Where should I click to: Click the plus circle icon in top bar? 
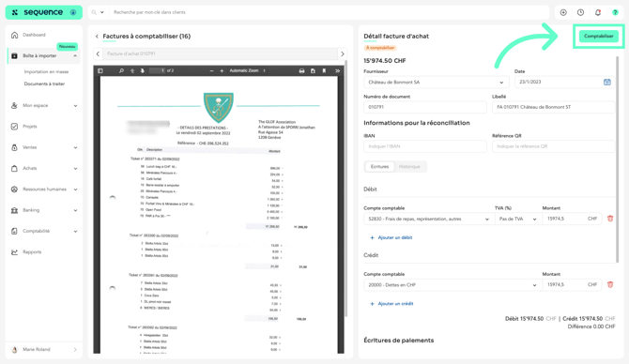(563, 12)
